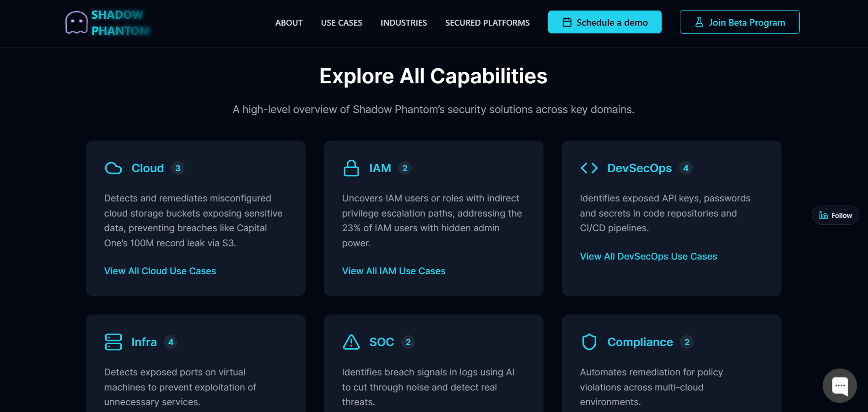The width and height of the screenshot is (868, 412).
Task: Click the code brackets icon beside DevSecOps
Action: pos(589,168)
